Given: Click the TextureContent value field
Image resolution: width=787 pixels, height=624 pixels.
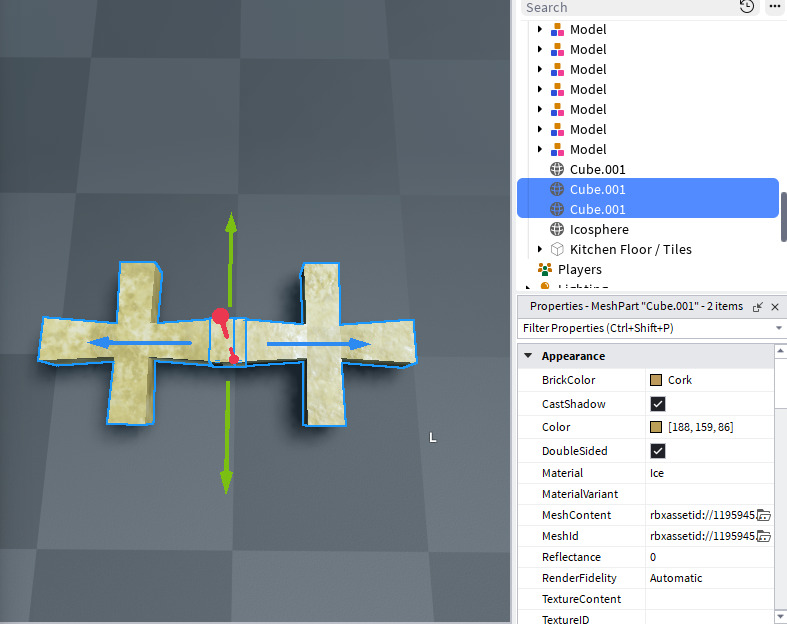Looking at the screenshot, I should [x=709, y=599].
